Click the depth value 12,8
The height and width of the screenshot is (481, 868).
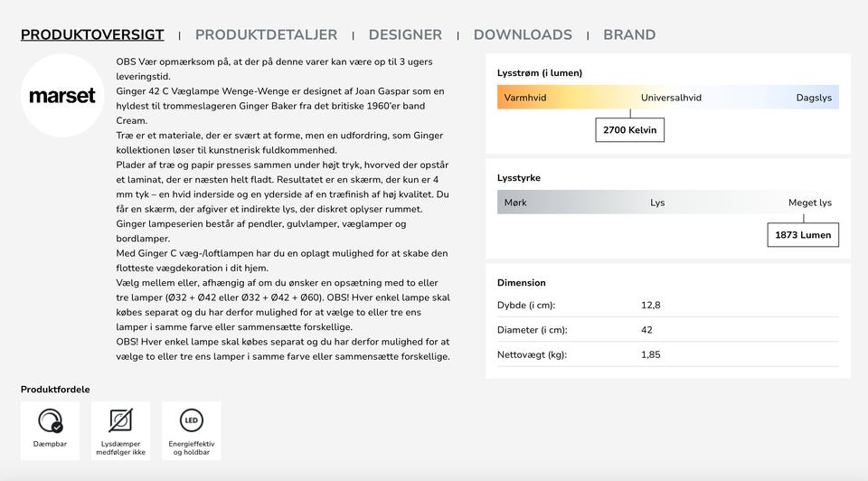pos(650,306)
